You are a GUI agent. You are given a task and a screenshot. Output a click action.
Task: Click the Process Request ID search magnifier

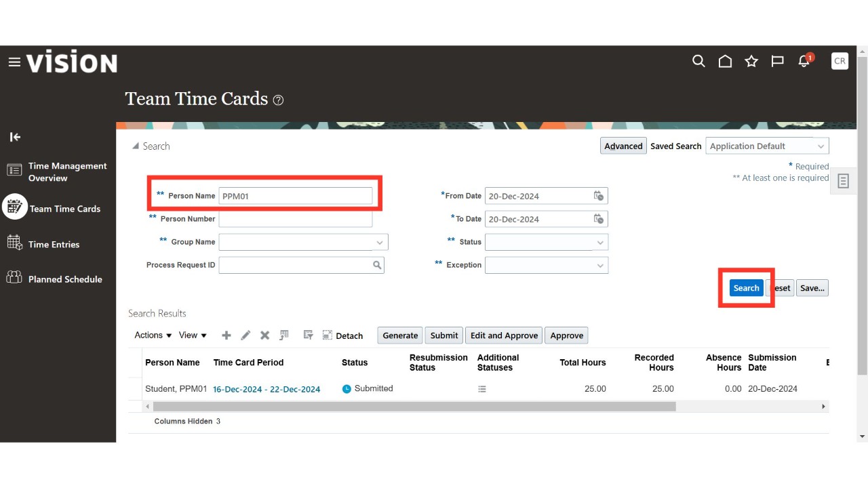(377, 265)
